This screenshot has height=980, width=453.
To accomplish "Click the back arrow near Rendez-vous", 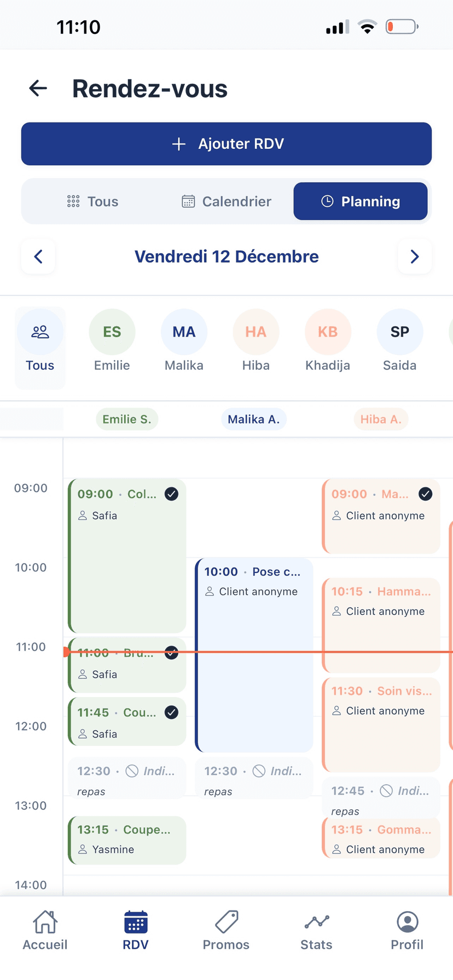I will pyautogui.click(x=37, y=88).
